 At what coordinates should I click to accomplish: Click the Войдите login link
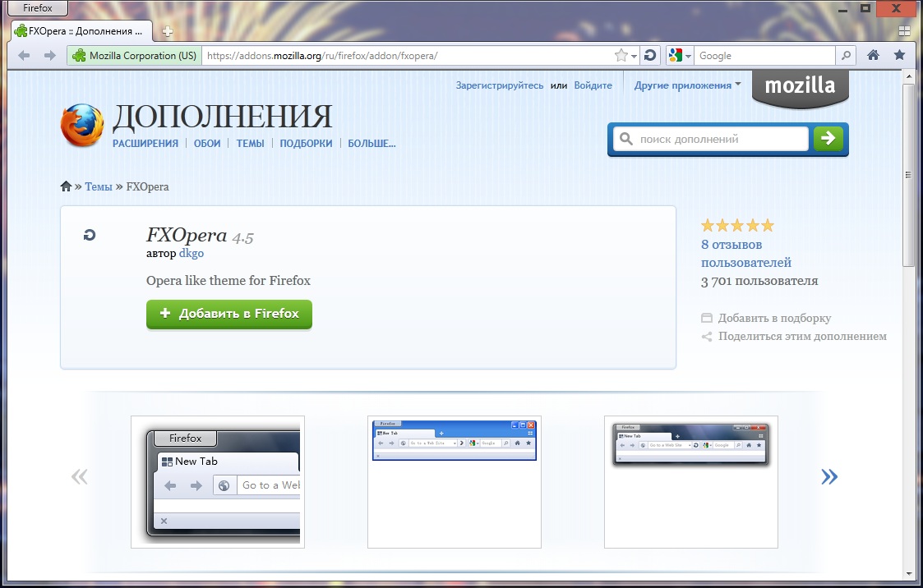[x=593, y=85]
